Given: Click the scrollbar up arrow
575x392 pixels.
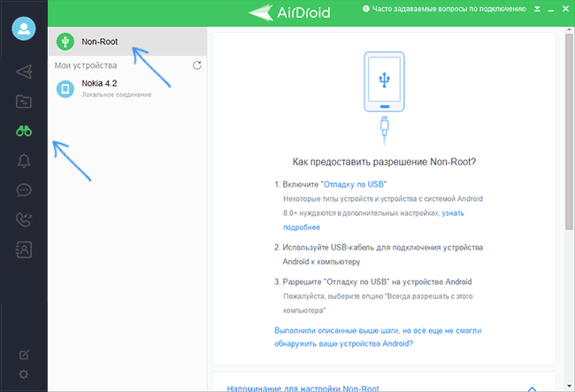Looking at the screenshot, I should pyautogui.click(x=569, y=30).
